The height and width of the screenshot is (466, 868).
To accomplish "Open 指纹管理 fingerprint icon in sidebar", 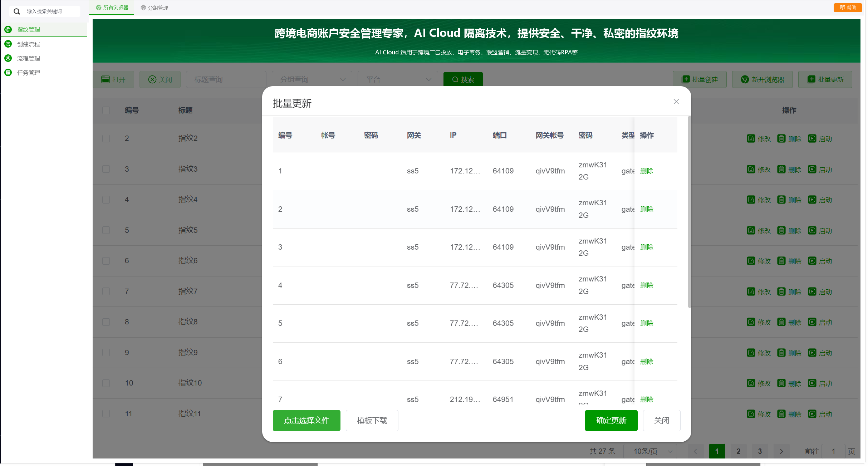I will click(x=8, y=29).
